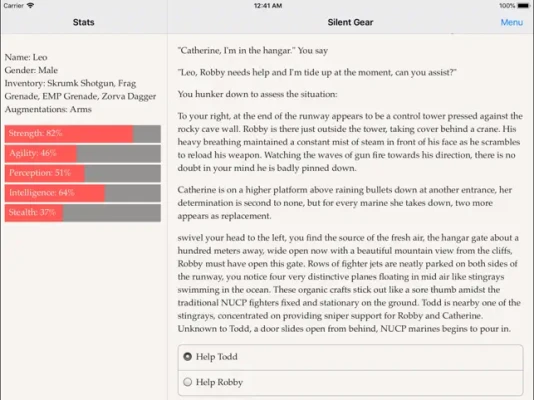Click the Agility 46% bar
Screen dimensions: 534x400
[x=83, y=153]
